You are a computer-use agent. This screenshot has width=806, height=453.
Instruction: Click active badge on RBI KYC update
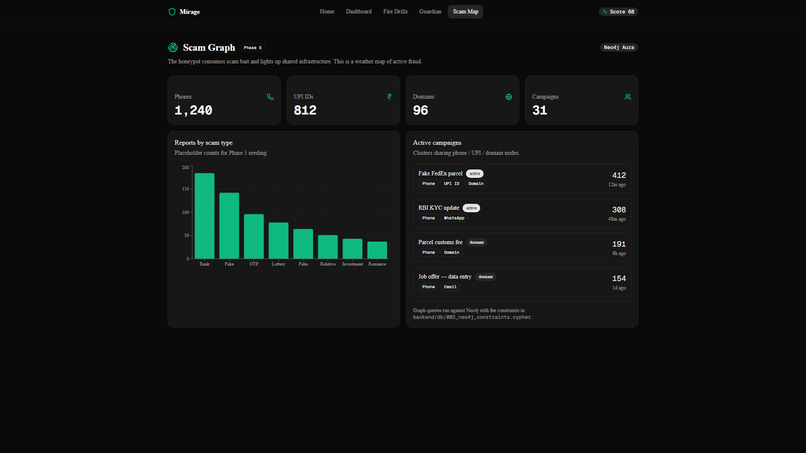click(471, 208)
